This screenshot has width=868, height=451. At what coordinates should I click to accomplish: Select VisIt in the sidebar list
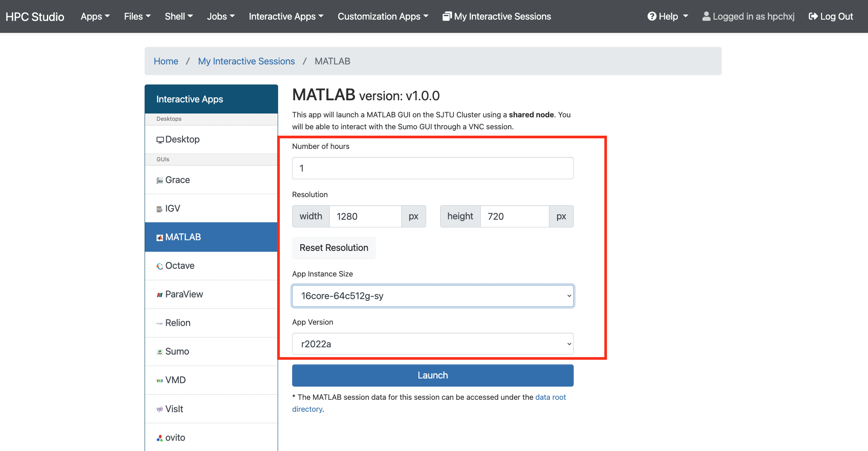click(211, 409)
